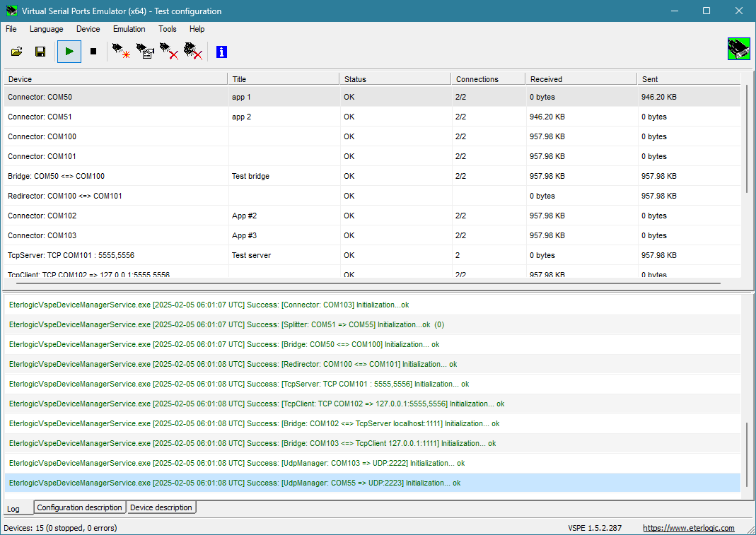Create new device icon with red asterisk
Screen dimensions: 756x535
pos(122,51)
